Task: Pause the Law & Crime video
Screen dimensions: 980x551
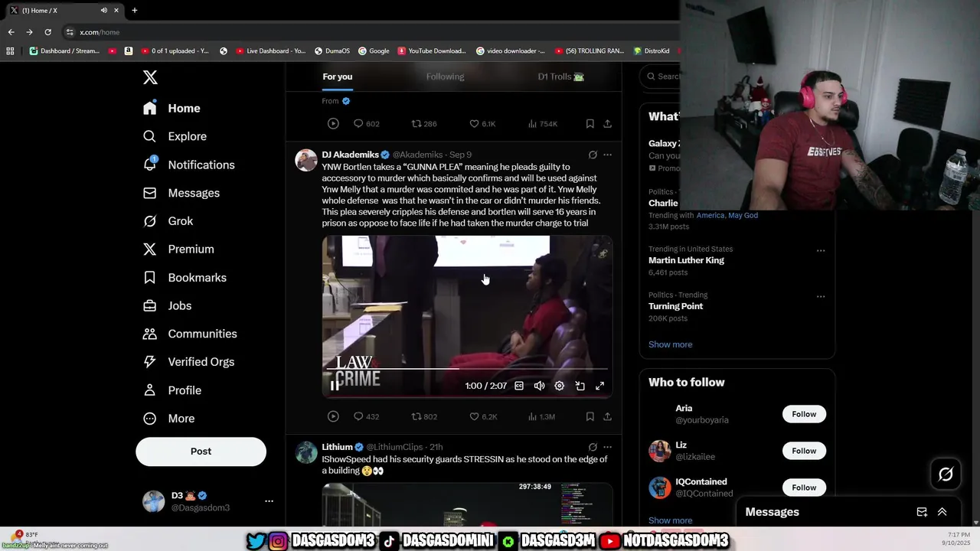Action: point(335,386)
